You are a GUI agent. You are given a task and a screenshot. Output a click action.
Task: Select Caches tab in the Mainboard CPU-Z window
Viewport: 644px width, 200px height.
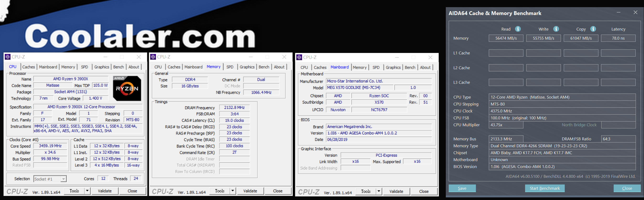pyautogui.click(x=320, y=68)
